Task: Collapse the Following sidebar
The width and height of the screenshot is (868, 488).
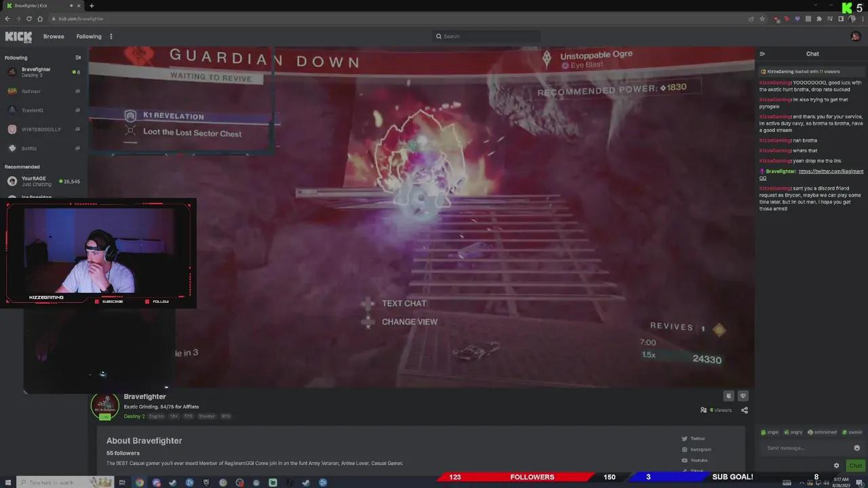Action: (x=78, y=58)
